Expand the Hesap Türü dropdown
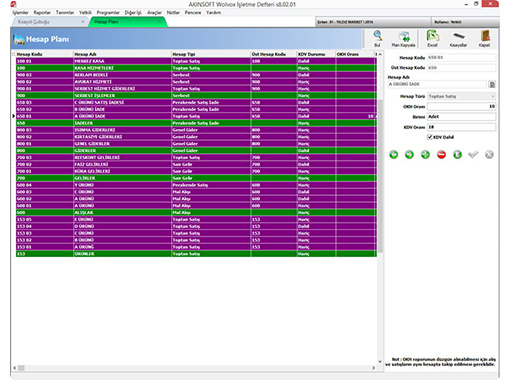 click(492, 96)
